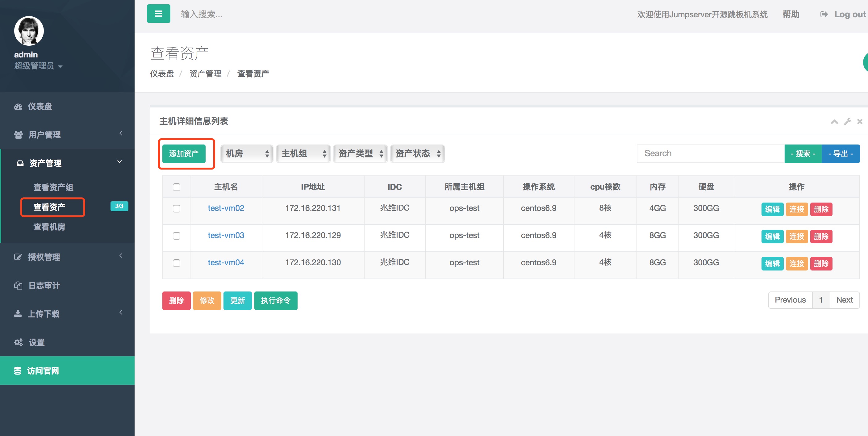
Task: Open the 机房 filter dropdown
Action: [247, 154]
